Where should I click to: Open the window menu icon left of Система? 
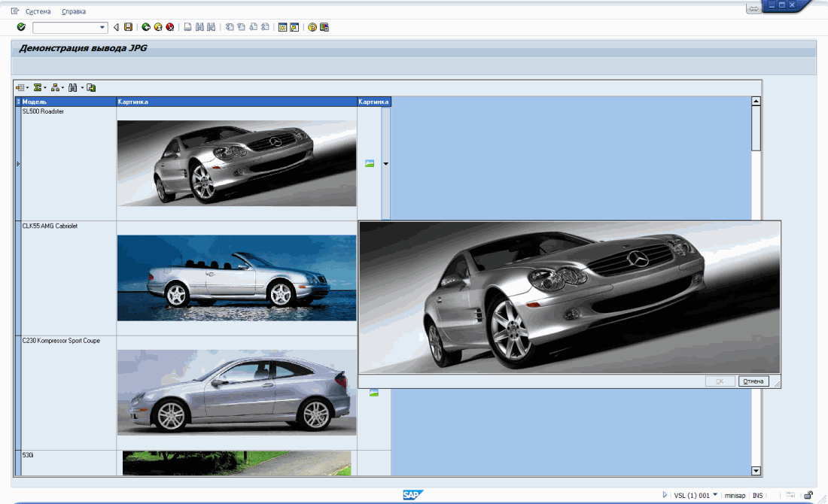click(x=15, y=11)
